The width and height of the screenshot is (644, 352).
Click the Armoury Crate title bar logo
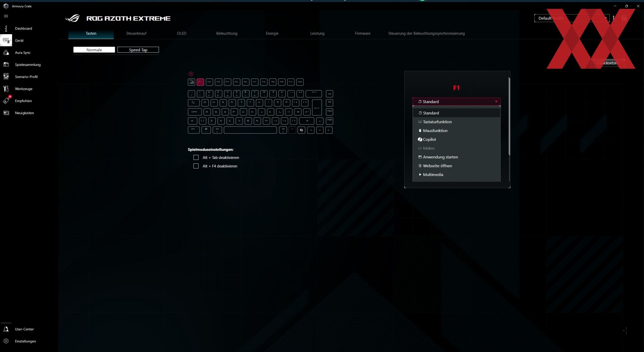pos(6,6)
